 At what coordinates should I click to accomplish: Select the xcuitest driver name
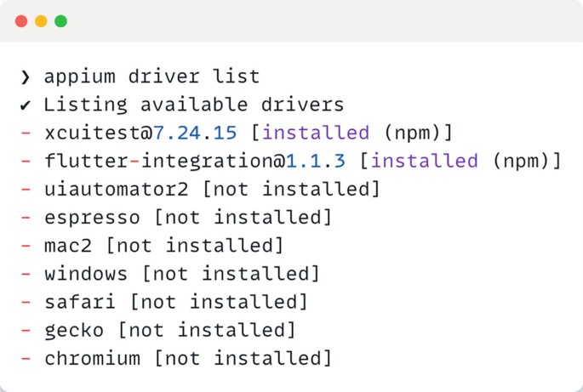point(92,134)
